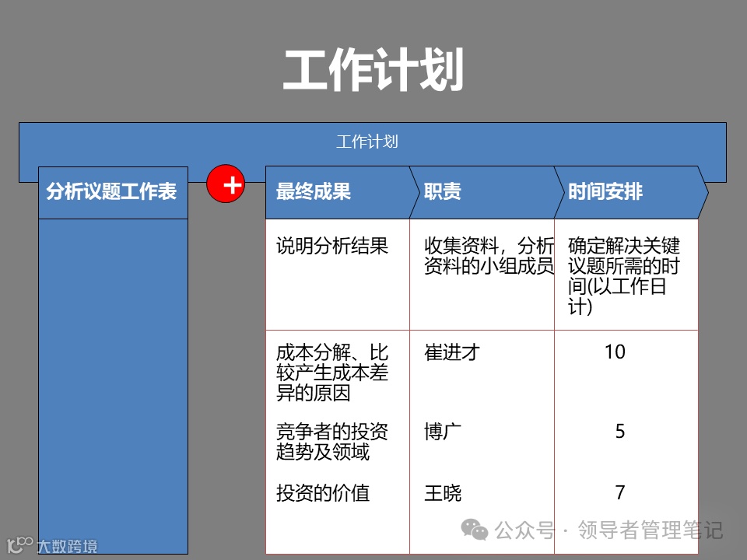Click the red plus circle icon
This screenshot has height=560, width=747.
pyautogui.click(x=226, y=184)
